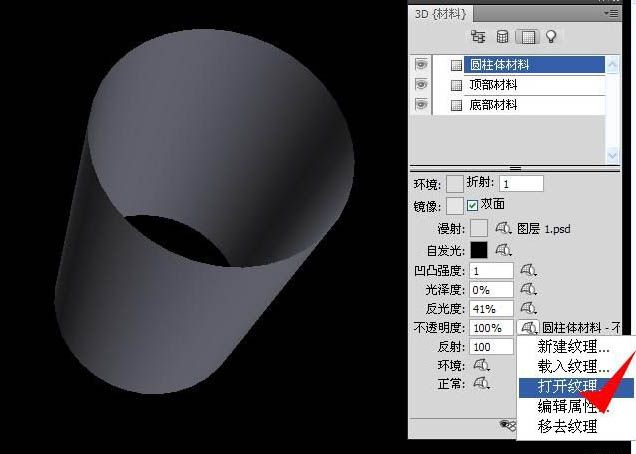Viewport: 636px width, 454px height.
Task: Open texture menu icon beside 凹凸强度
Action: pos(529,270)
